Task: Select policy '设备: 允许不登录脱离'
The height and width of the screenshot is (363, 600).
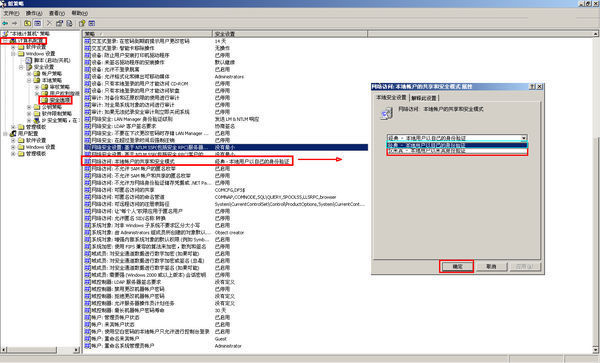Action: click(x=115, y=70)
